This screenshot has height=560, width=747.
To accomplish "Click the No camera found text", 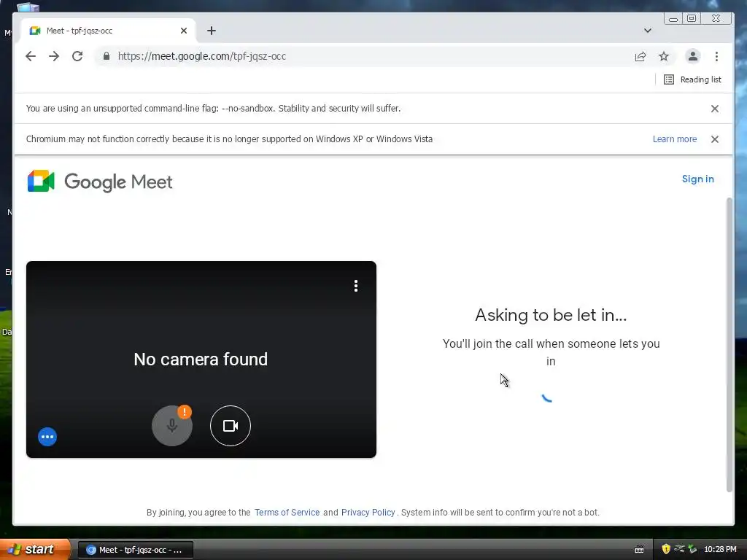I will tap(201, 359).
